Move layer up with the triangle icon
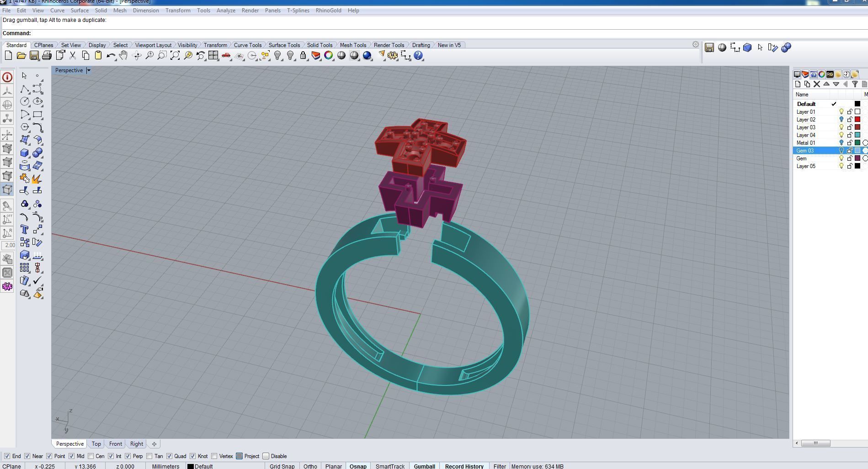The image size is (868, 469). (x=826, y=84)
